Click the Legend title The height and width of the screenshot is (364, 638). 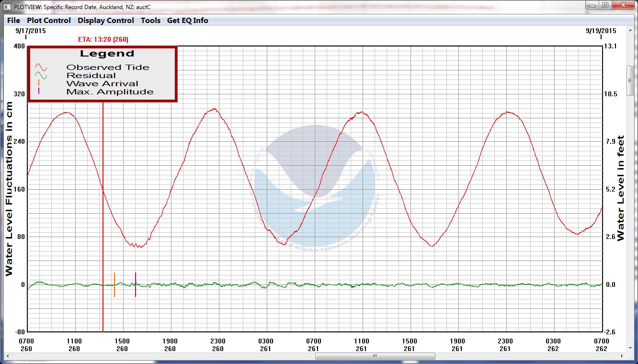[107, 54]
